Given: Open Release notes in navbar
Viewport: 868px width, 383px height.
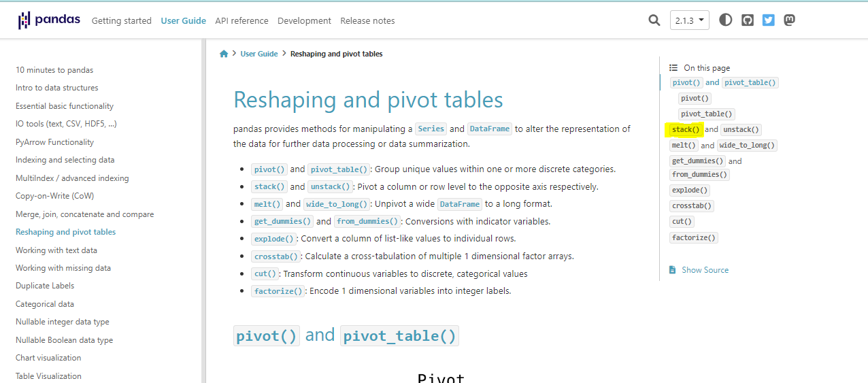Looking at the screenshot, I should point(367,21).
